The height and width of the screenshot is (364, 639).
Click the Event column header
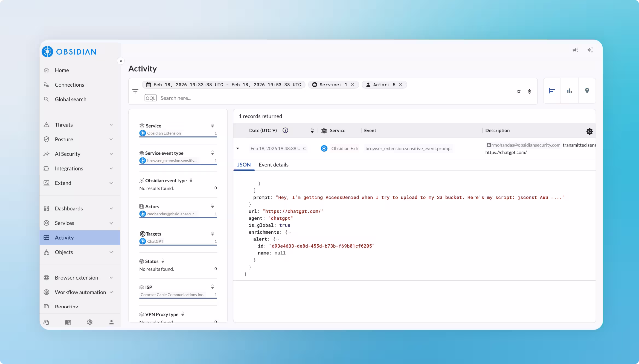point(370,130)
